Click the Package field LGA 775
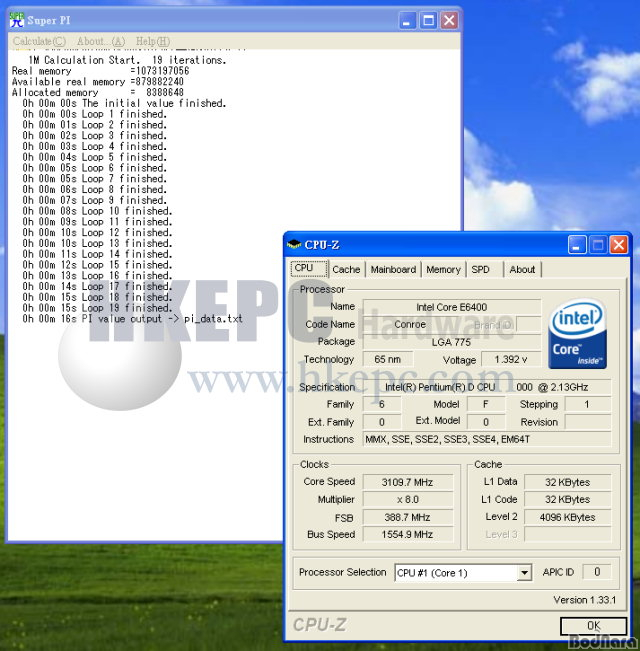 click(x=452, y=342)
